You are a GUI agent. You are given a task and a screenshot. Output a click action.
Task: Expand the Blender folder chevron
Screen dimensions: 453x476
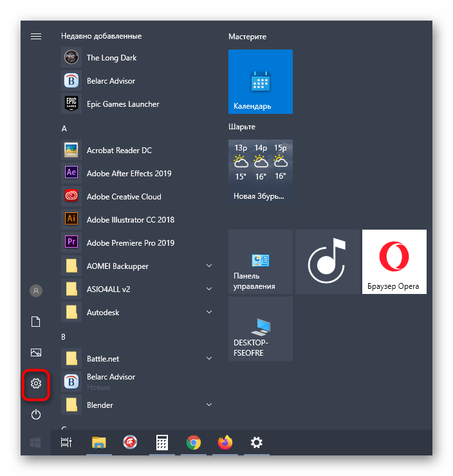tap(209, 405)
